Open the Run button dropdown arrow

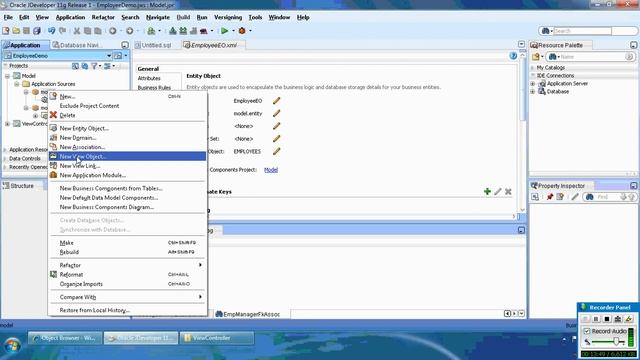[x=233, y=31]
